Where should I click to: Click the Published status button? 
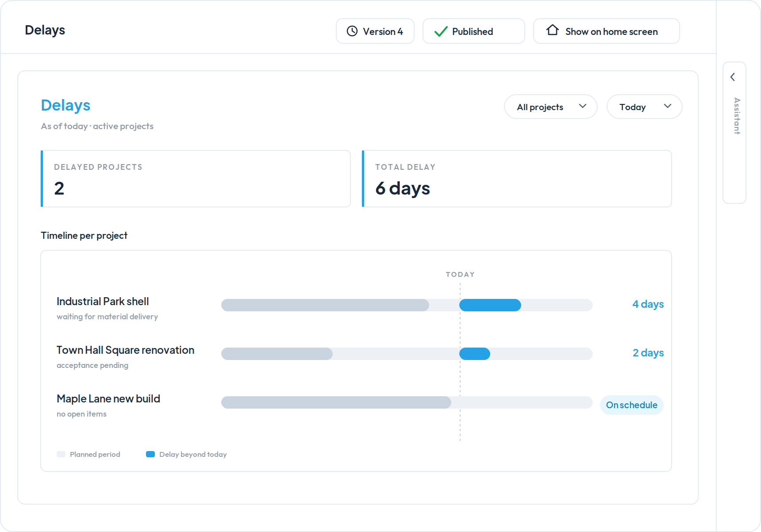coord(474,31)
